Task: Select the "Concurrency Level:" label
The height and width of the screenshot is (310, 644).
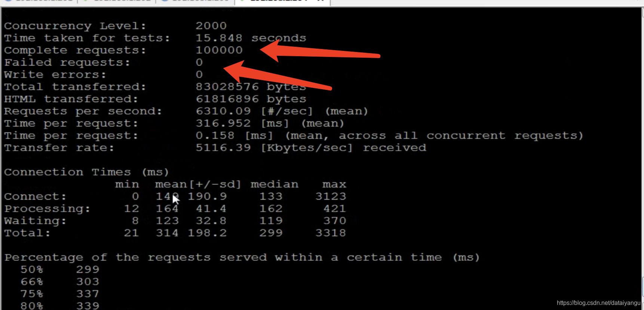Action: pos(75,26)
